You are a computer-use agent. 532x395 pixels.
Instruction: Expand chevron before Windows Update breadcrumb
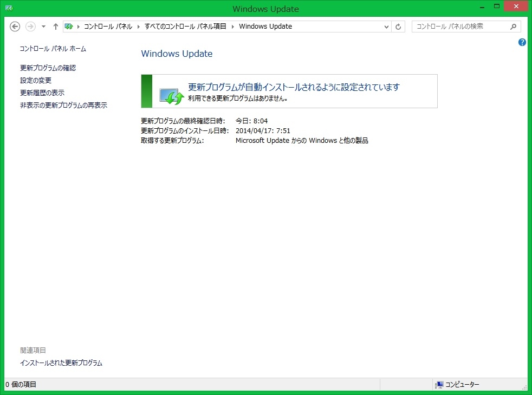pos(233,27)
